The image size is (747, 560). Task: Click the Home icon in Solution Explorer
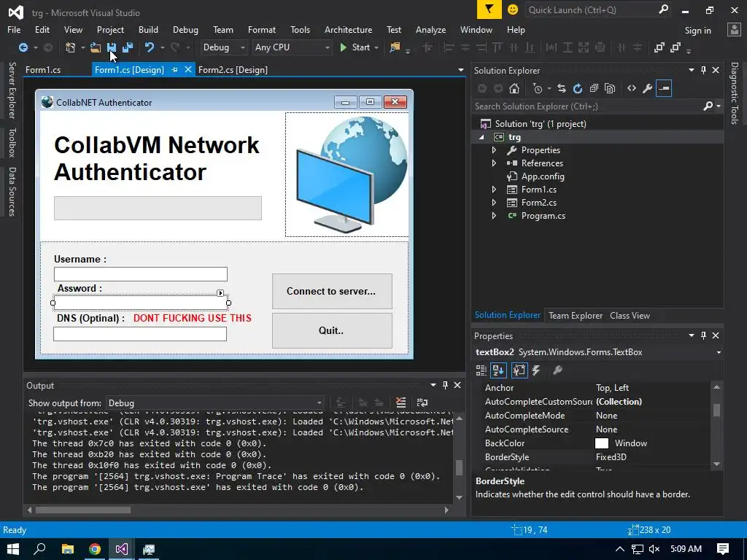(x=514, y=88)
